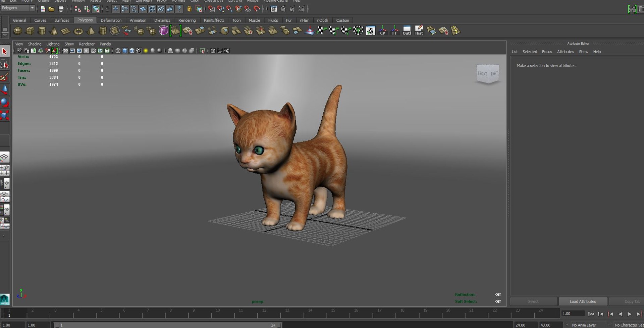Create a polygon sphere from the shelf

click(x=17, y=31)
